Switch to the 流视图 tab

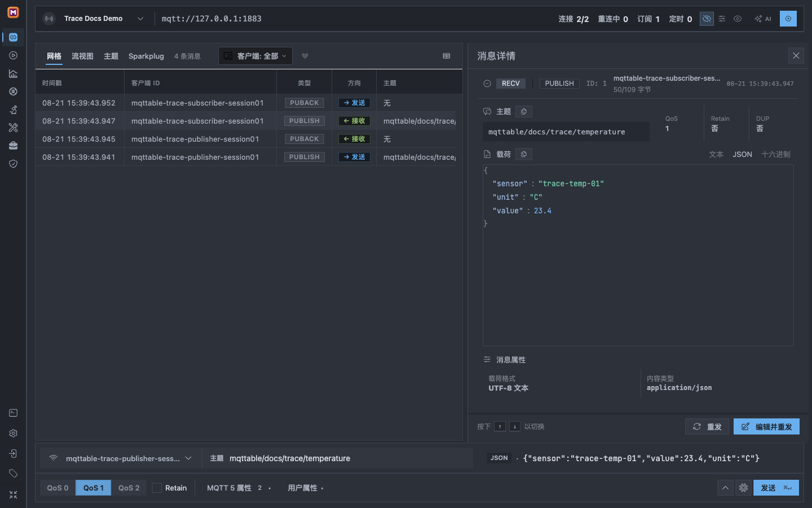[82, 56]
